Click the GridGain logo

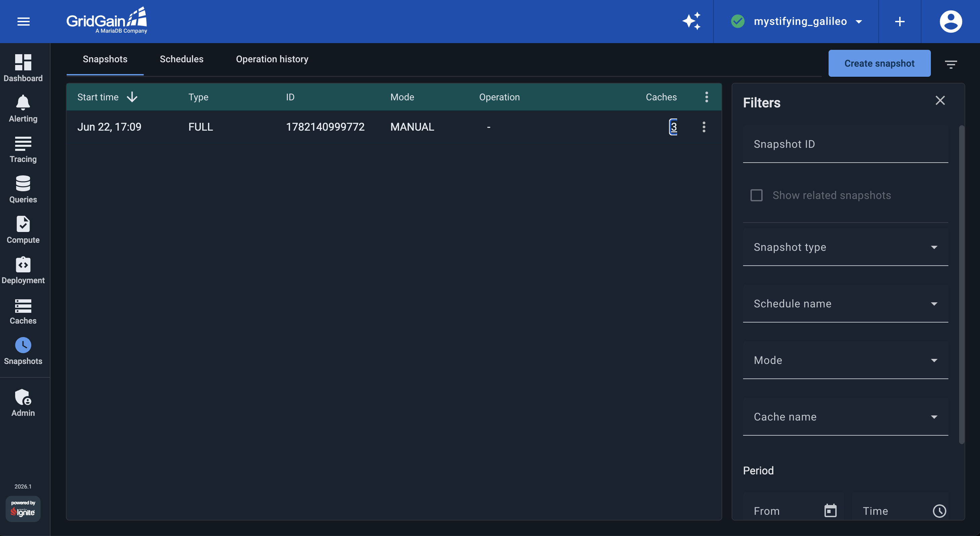pyautogui.click(x=107, y=20)
